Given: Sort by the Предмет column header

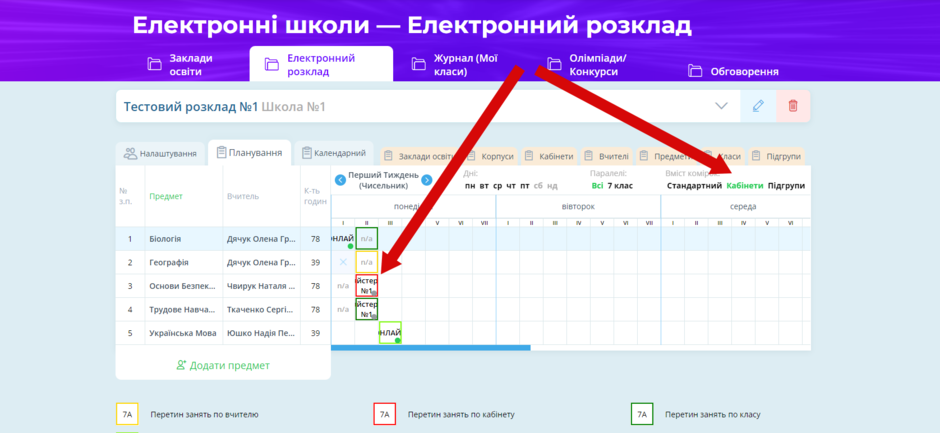Looking at the screenshot, I should pos(166,196).
